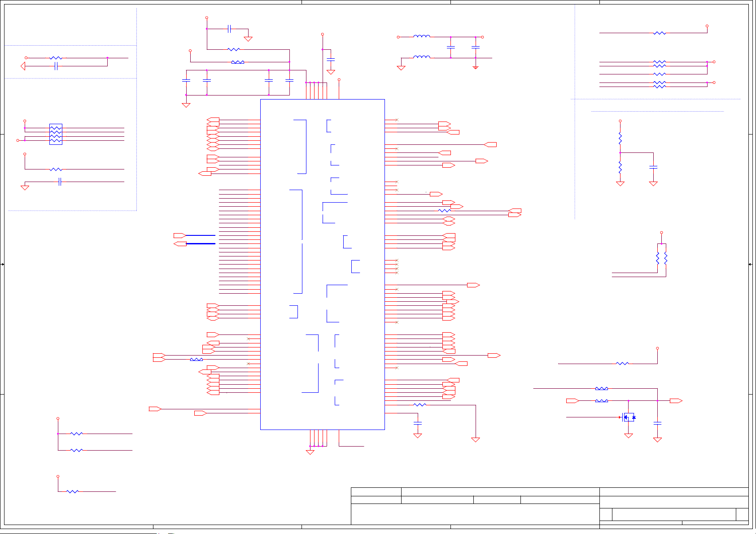Select the resistor above the MOSFET circuit
Image resolution: width=756 pixels, height=534 pixels.
pos(622,364)
